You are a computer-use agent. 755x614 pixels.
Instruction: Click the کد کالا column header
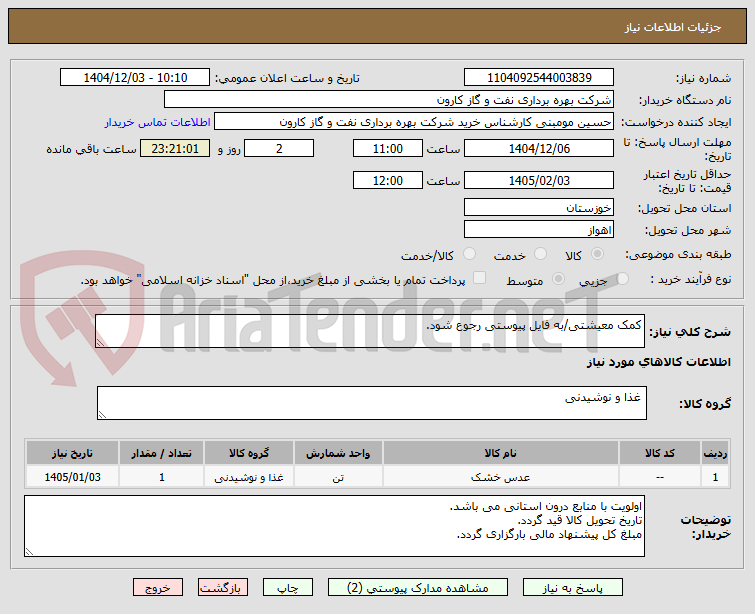660,453
